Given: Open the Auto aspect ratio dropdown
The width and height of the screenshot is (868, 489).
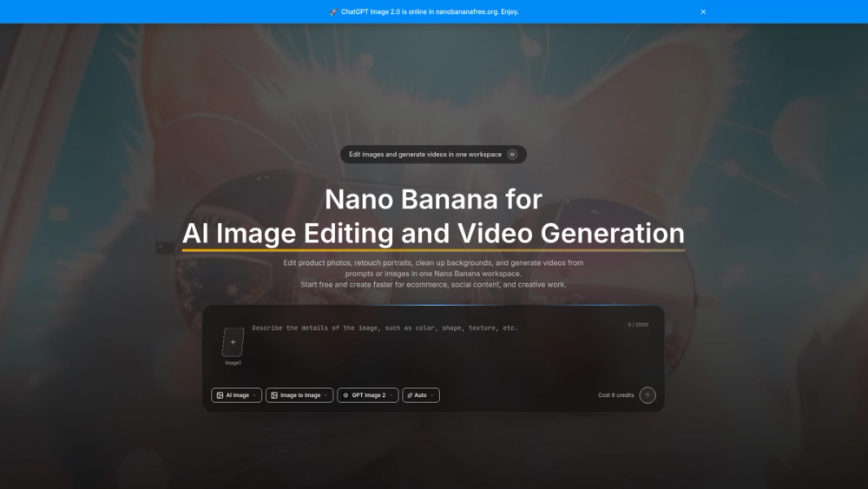Looking at the screenshot, I should pos(421,395).
